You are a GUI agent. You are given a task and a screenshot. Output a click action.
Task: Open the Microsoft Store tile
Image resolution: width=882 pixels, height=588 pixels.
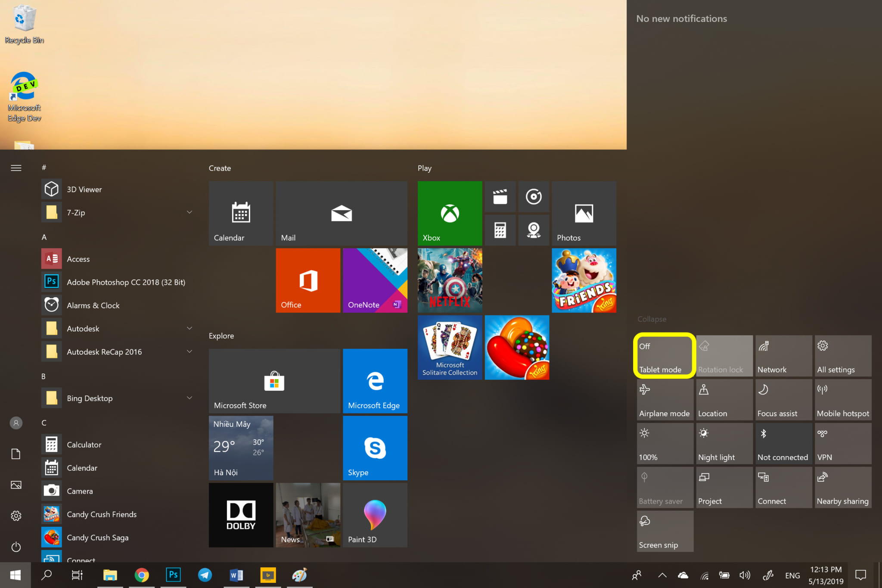click(274, 381)
